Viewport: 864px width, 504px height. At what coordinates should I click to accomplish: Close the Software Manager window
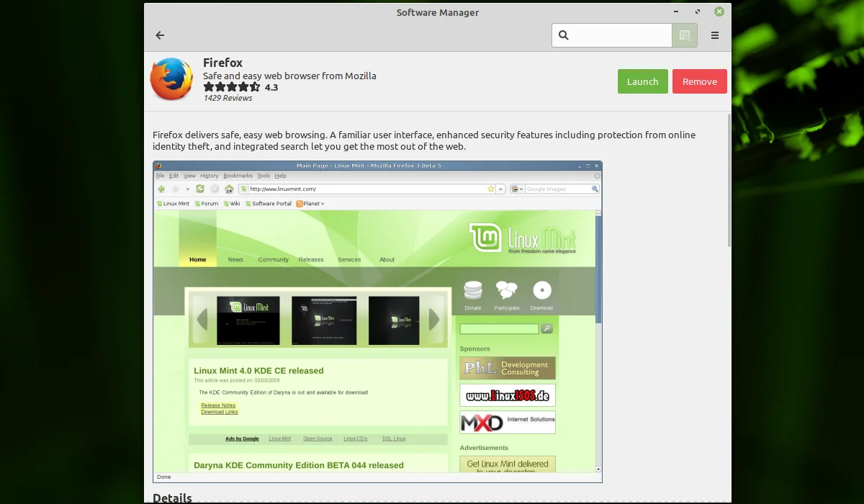(x=719, y=12)
